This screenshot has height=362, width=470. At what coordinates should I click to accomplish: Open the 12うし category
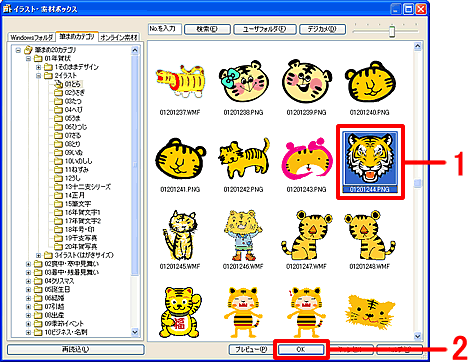[x=72, y=178]
